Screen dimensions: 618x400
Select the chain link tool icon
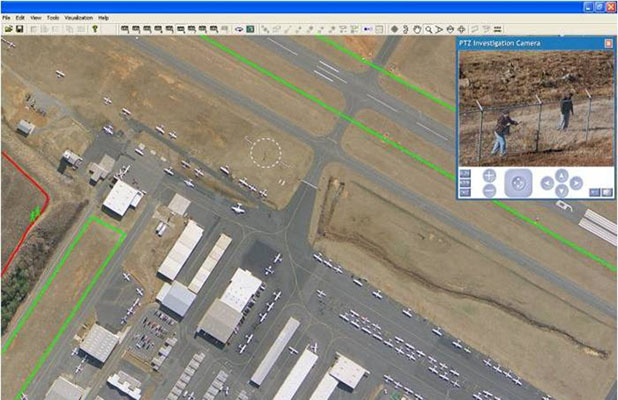(406, 29)
